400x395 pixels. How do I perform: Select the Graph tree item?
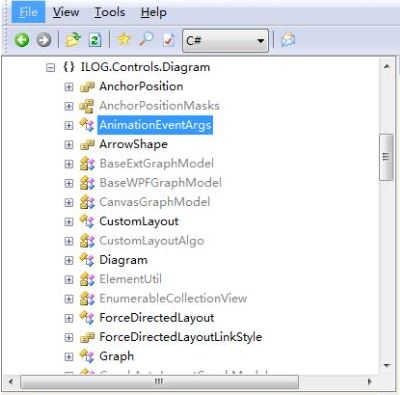coord(116,356)
